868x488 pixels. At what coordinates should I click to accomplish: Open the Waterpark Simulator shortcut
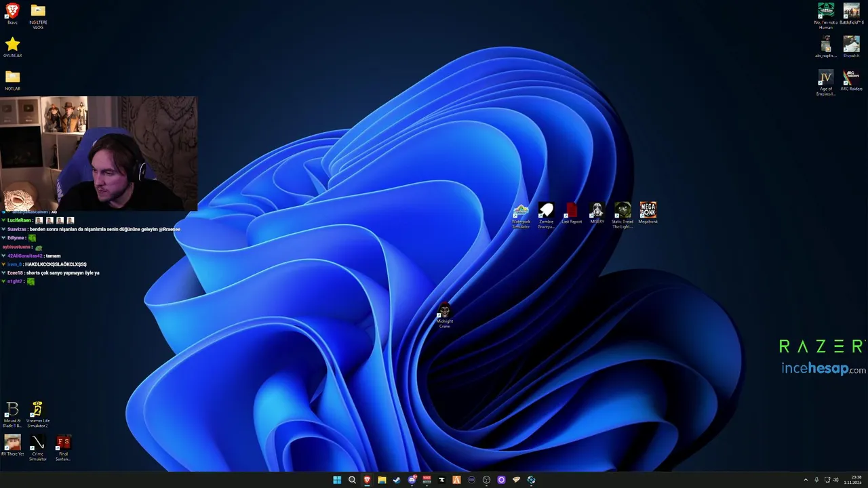pyautogui.click(x=521, y=216)
